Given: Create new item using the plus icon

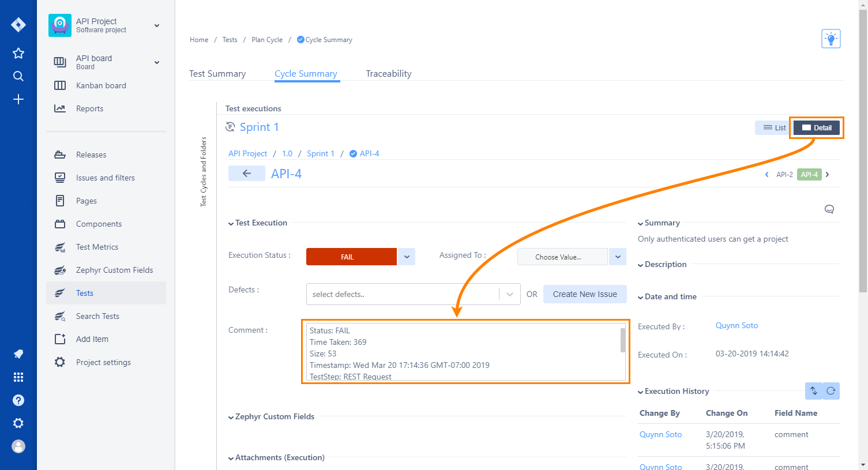Looking at the screenshot, I should [x=18, y=99].
